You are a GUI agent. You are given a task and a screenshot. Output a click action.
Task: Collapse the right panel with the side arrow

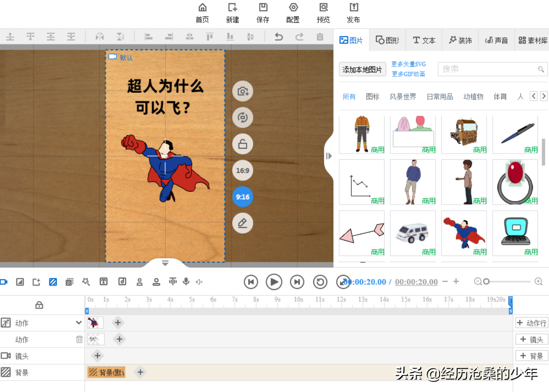pos(329,156)
